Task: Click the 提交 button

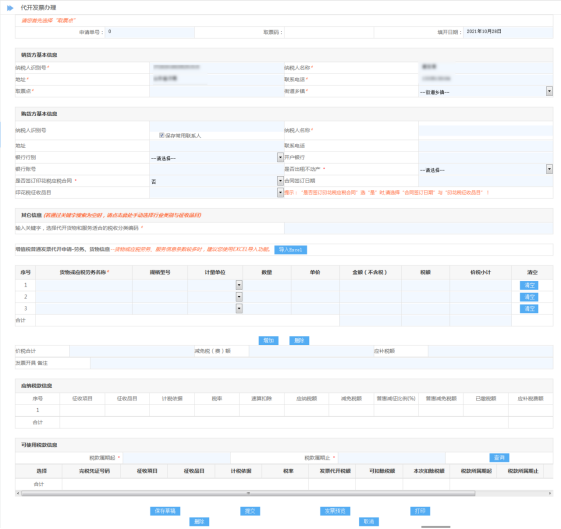Action: [x=250, y=511]
